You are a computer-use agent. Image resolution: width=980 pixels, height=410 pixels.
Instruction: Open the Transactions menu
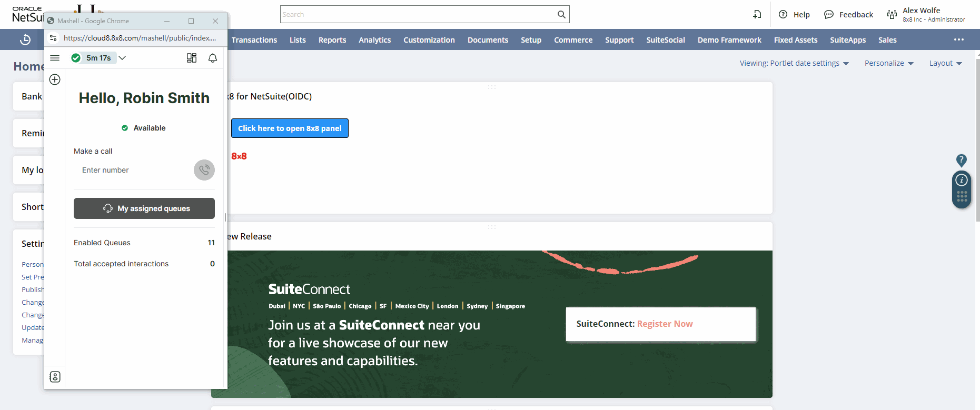254,40
